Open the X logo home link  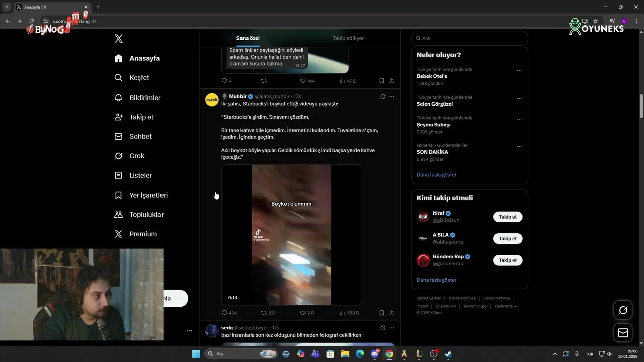tap(118, 39)
